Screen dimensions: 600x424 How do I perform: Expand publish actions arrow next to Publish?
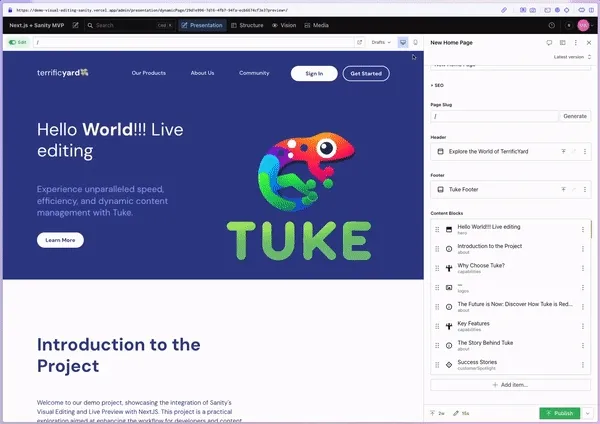click(x=589, y=412)
